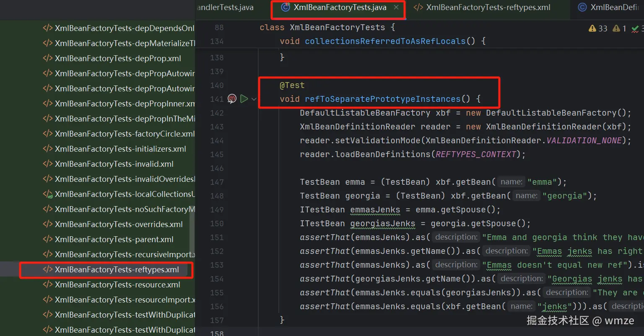Viewport: 644px width, 336px height.
Task: Click the XML icon of XmlBeanFactoryTests-depProp.xml
Action: pyautogui.click(x=48, y=58)
